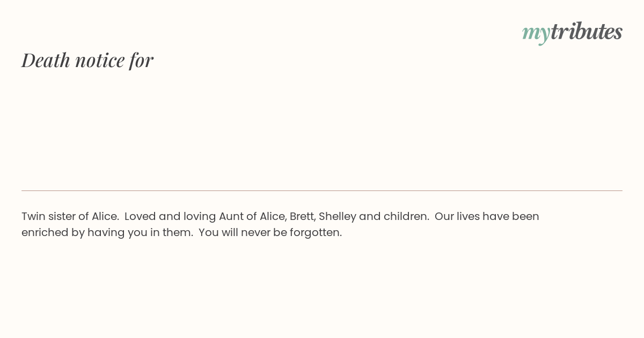Click the mytributes logo

[x=572, y=32]
